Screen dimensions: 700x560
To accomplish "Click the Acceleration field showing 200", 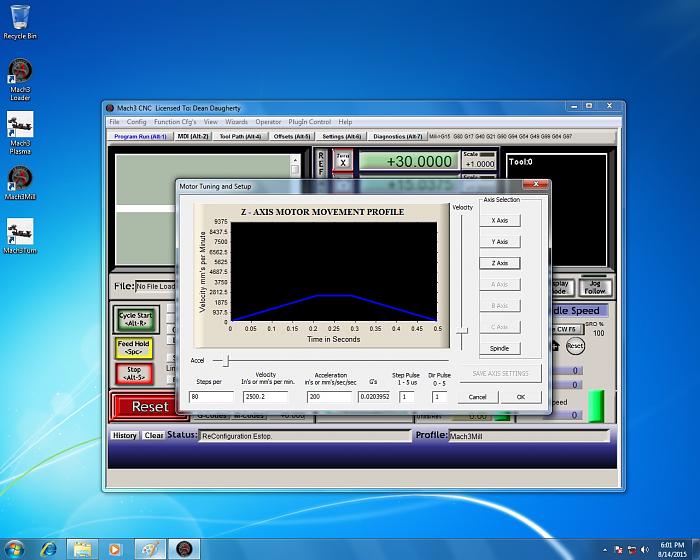I will coord(329,397).
